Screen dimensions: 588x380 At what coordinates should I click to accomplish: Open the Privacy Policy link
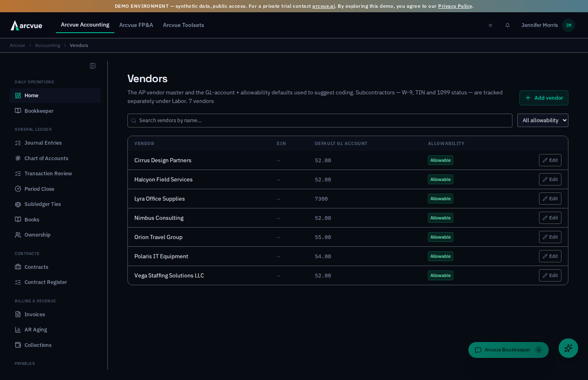click(455, 6)
